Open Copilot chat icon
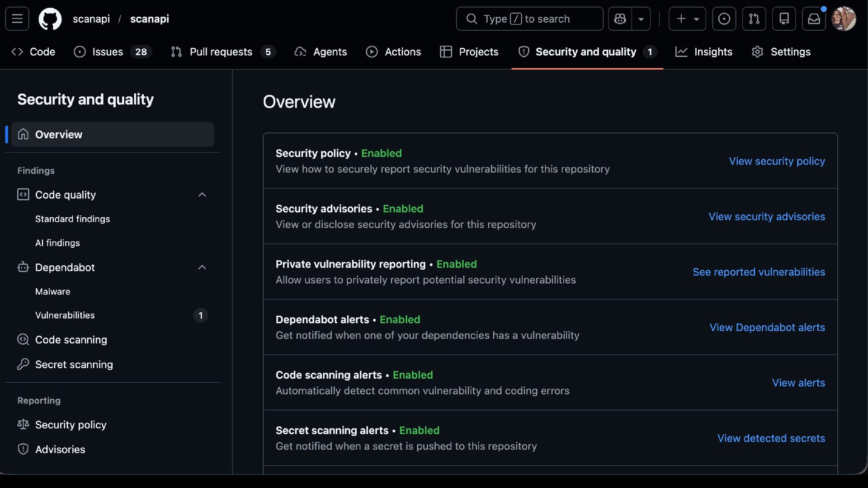Image resolution: width=868 pixels, height=488 pixels. pyautogui.click(x=620, y=19)
